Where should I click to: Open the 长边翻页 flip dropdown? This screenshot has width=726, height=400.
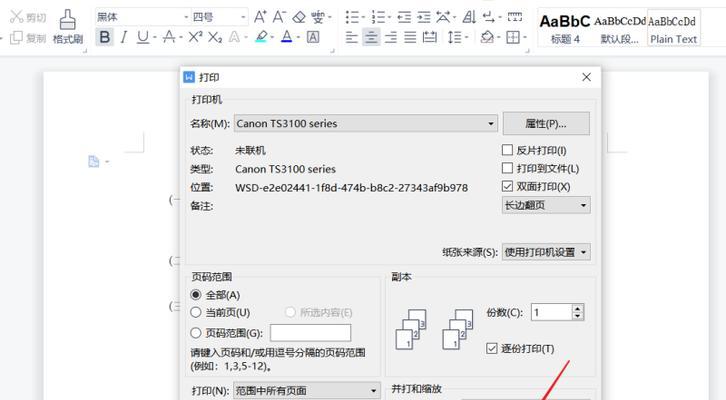(x=546, y=205)
